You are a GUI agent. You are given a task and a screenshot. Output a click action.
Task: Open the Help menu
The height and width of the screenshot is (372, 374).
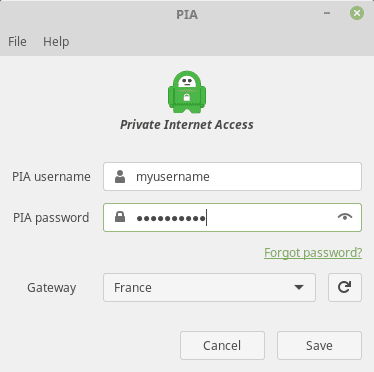[x=56, y=42]
